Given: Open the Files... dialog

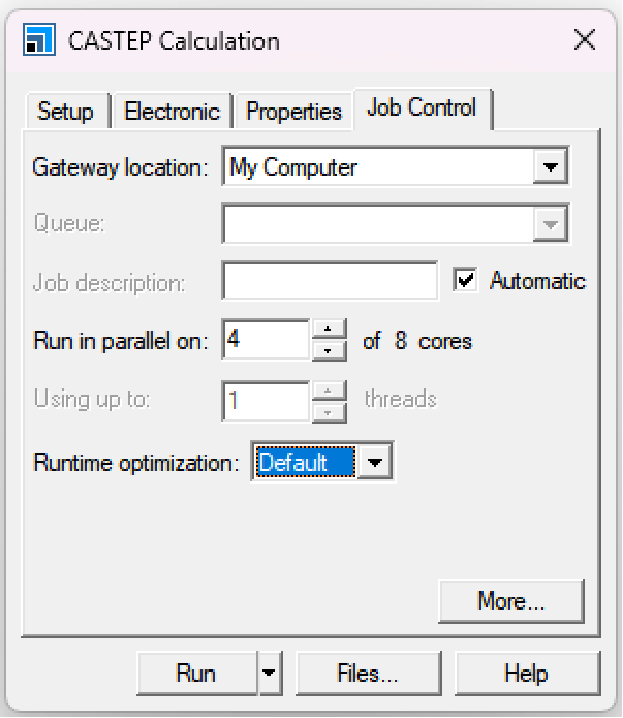Looking at the screenshot, I should 368,673.
